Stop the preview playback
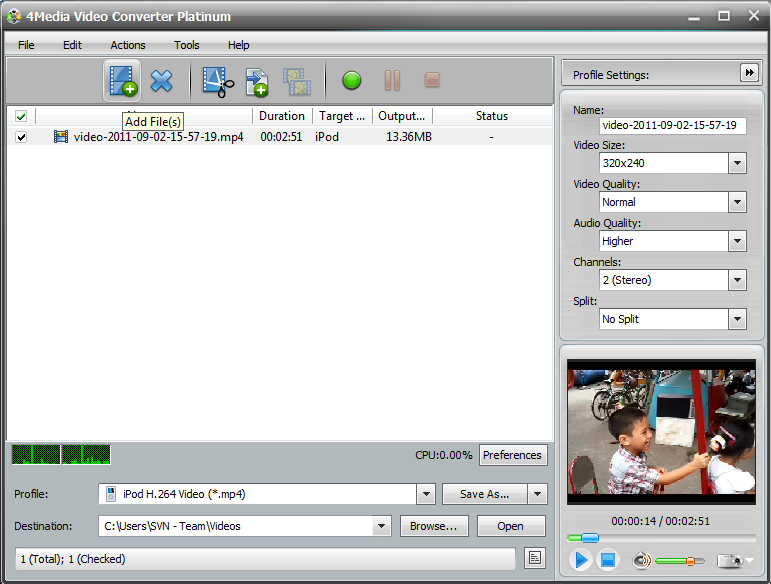771x584 pixels. coord(608,559)
